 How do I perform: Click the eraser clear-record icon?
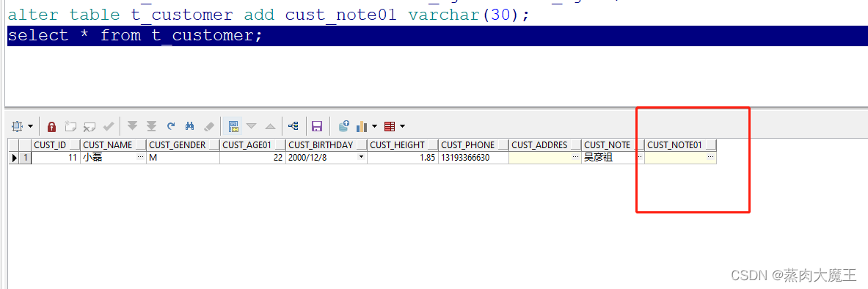[x=208, y=126]
